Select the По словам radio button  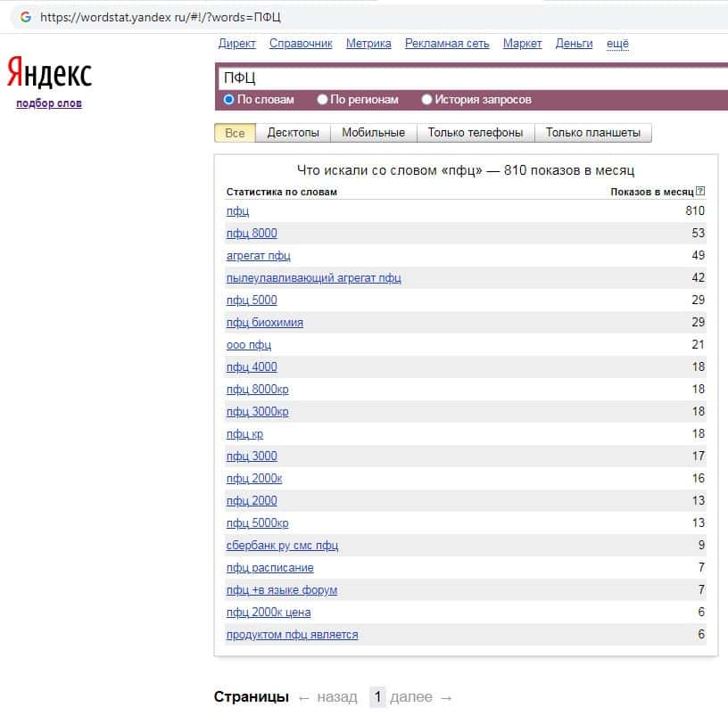229,100
